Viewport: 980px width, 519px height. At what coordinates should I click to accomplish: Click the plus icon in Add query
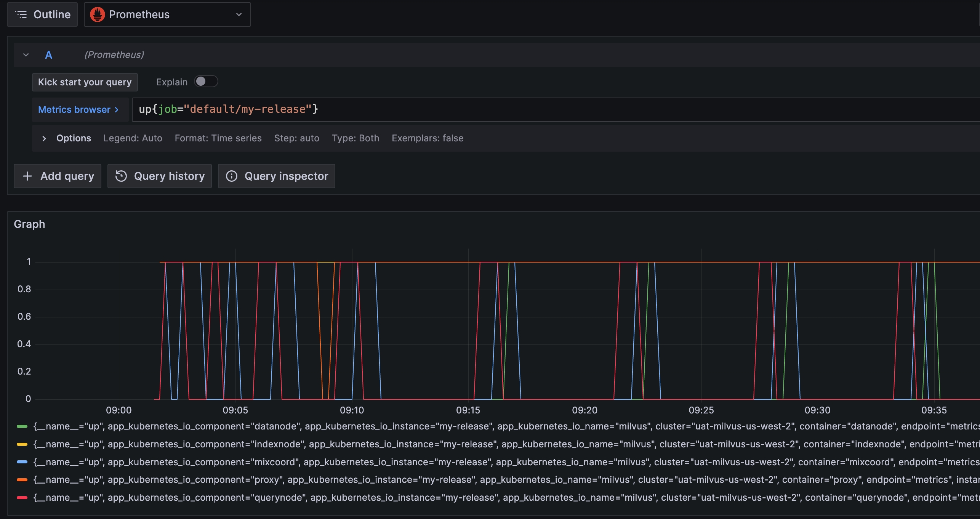point(27,176)
